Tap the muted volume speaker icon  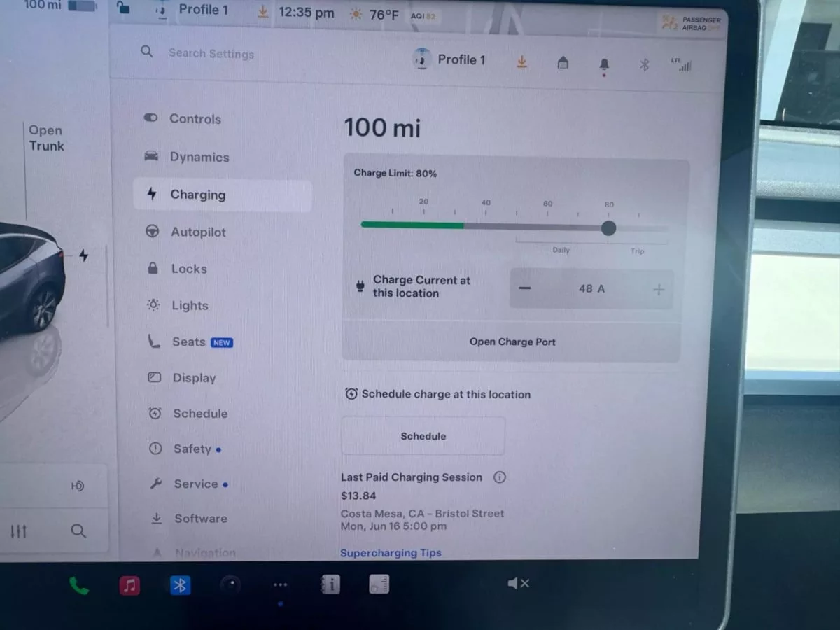[x=518, y=583]
